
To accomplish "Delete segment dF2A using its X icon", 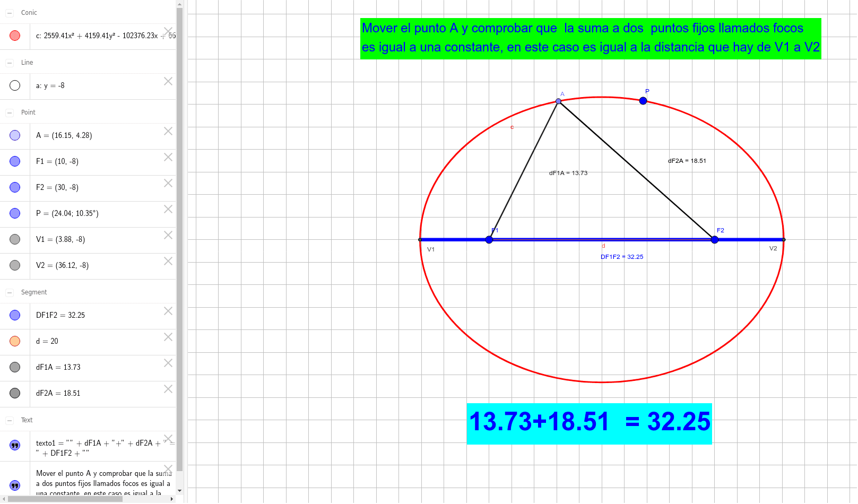I will [168, 389].
